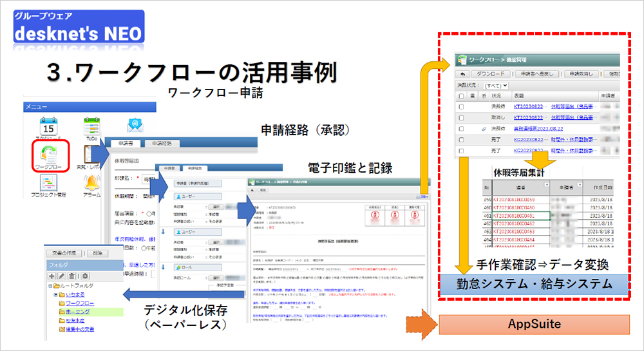Click the workflow logo in 機能管理 header
Image resolution: width=644 pixels, height=351 pixels.
462,59
